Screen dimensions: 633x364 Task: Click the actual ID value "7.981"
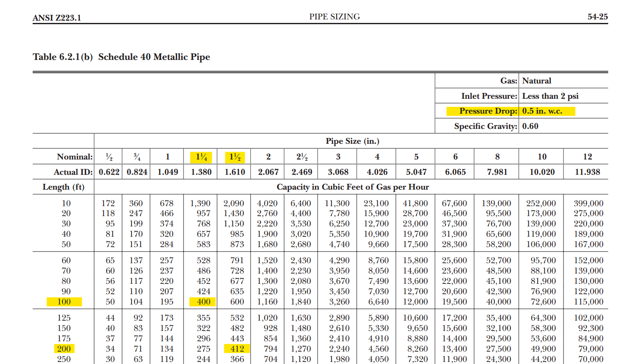pyautogui.click(x=497, y=172)
